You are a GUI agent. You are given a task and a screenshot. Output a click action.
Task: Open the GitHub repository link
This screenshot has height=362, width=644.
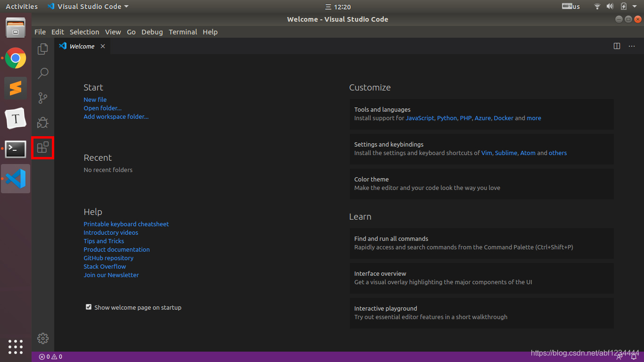coord(108,258)
